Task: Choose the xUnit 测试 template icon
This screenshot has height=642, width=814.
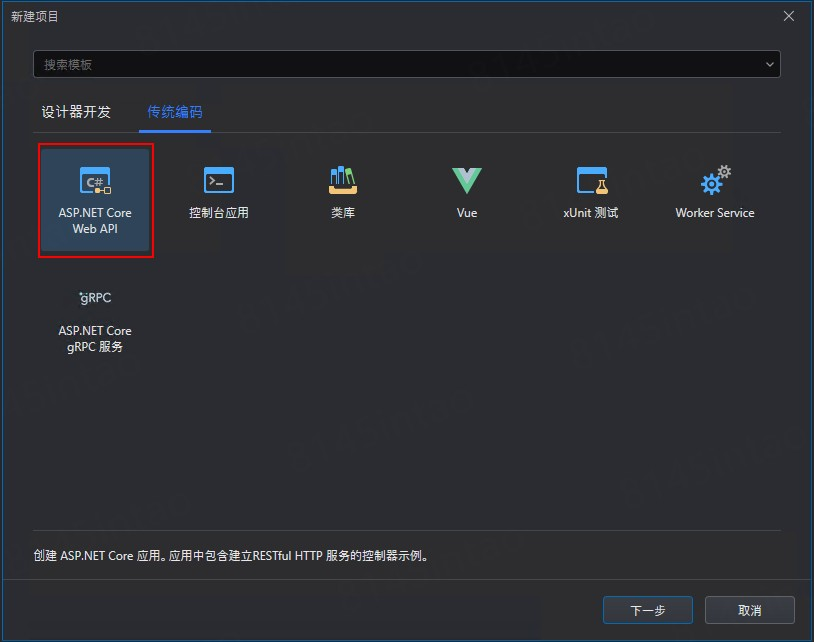Action: 591,180
